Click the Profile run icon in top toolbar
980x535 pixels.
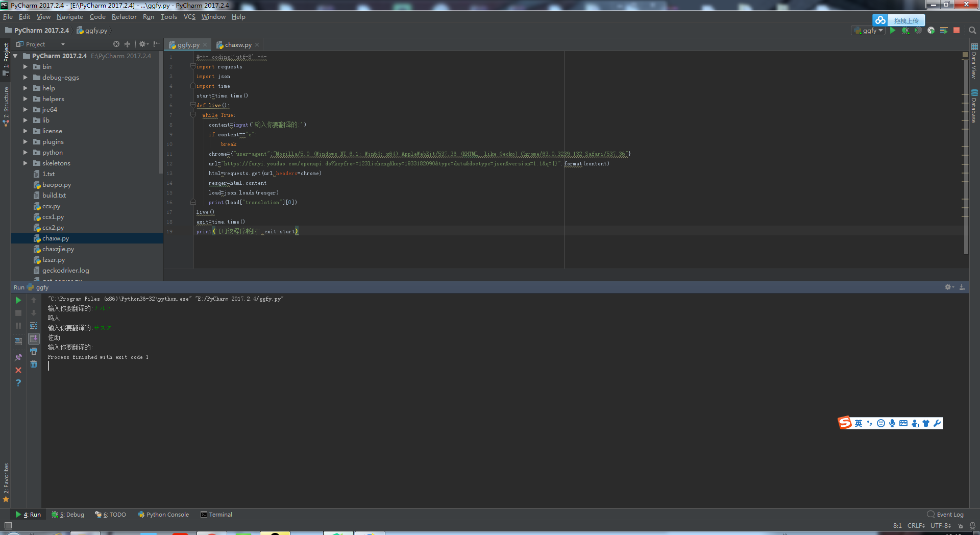click(x=931, y=31)
